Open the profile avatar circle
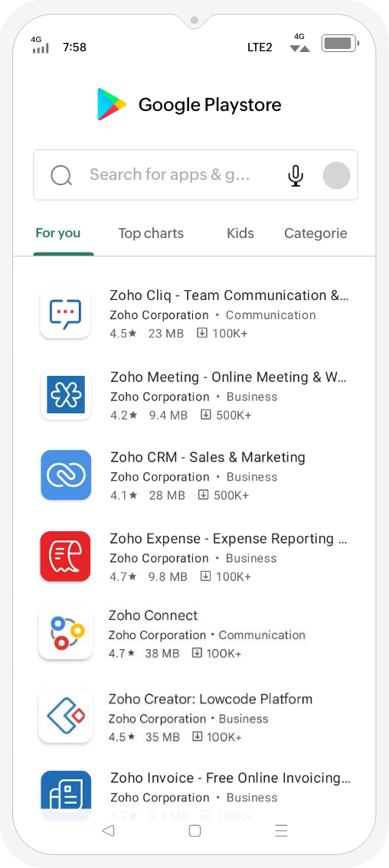This screenshot has height=868, width=389. coord(336,175)
